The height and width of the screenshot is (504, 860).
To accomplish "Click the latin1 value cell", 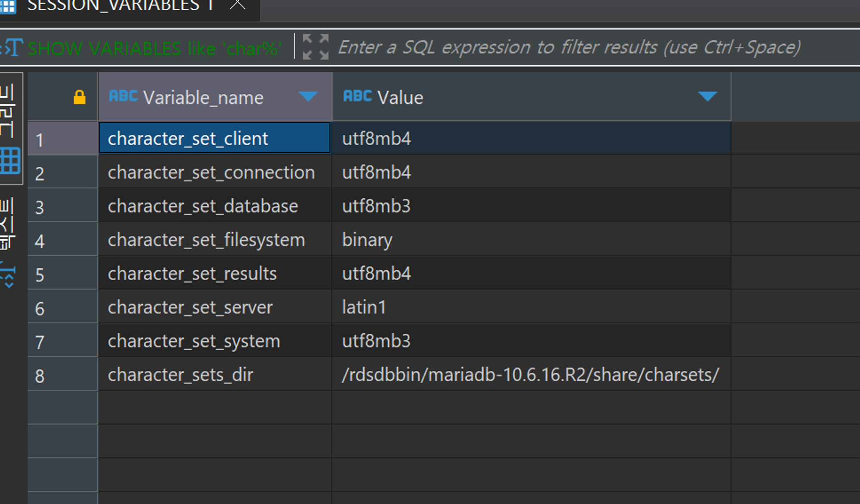I will (x=364, y=308).
